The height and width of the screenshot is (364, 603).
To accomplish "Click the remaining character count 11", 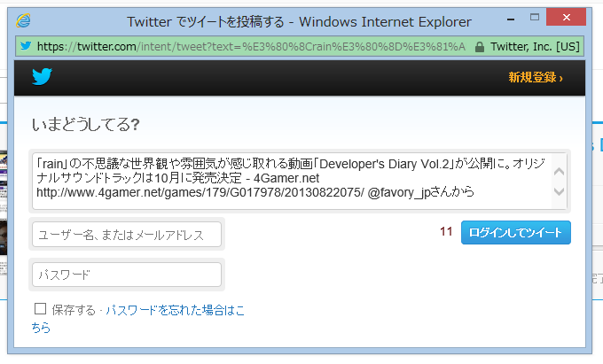I will (x=446, y=232).
